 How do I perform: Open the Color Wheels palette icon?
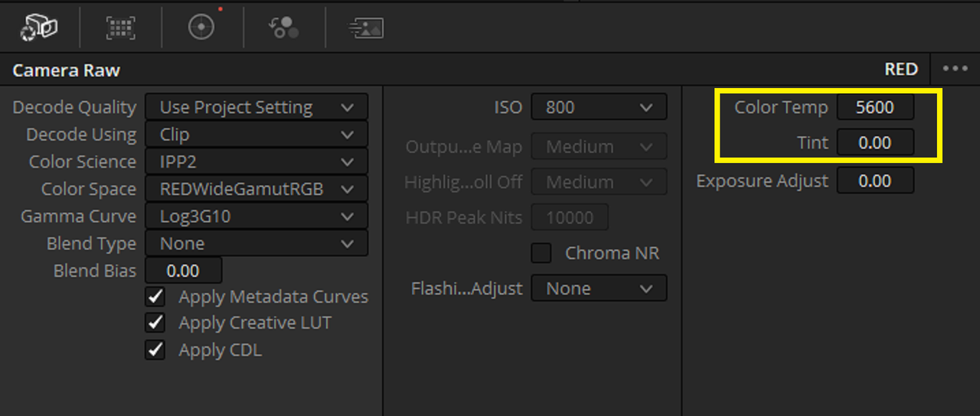(201, 26)
